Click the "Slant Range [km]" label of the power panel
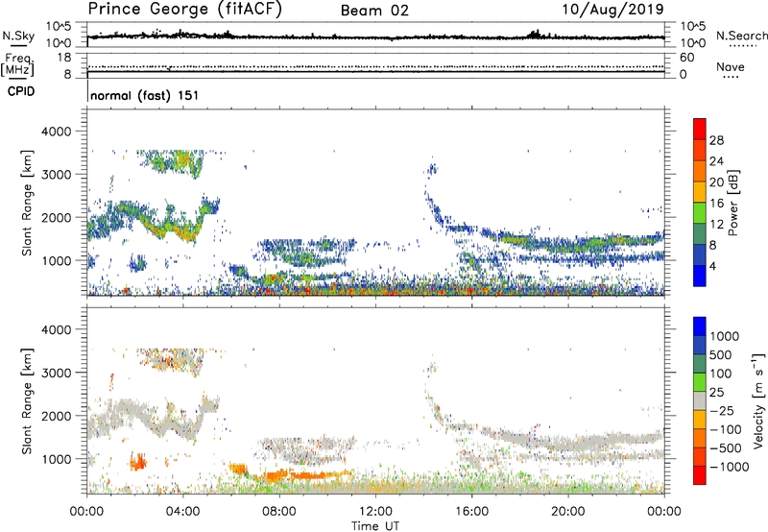 27,203
